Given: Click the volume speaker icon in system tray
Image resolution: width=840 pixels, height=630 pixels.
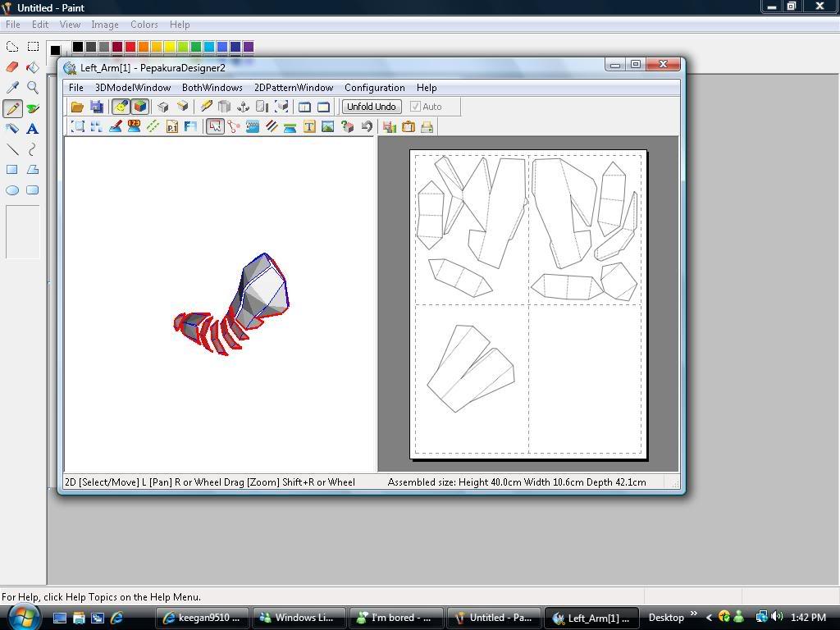Looking at the screenshot, I should coord(777,617).
